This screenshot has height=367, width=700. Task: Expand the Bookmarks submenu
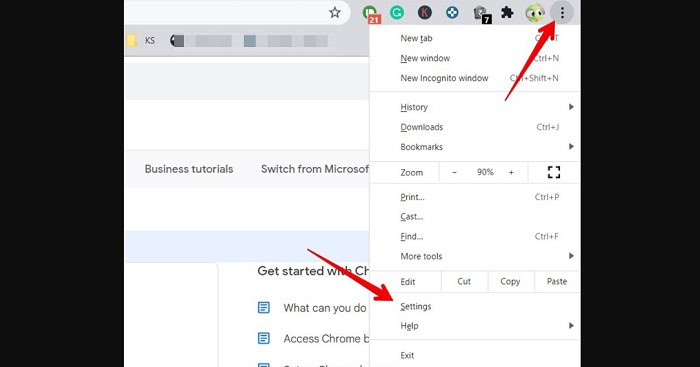pyautogui.click(x=475, y=147)
